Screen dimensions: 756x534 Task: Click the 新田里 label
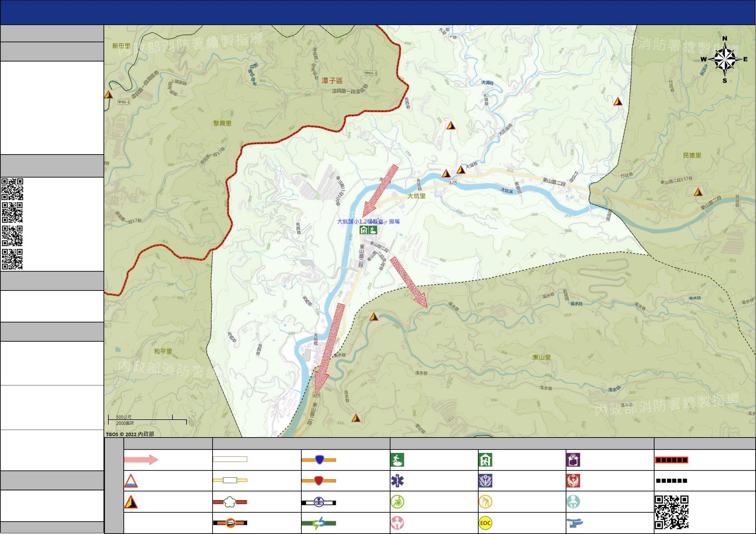[x=121, y=46]
